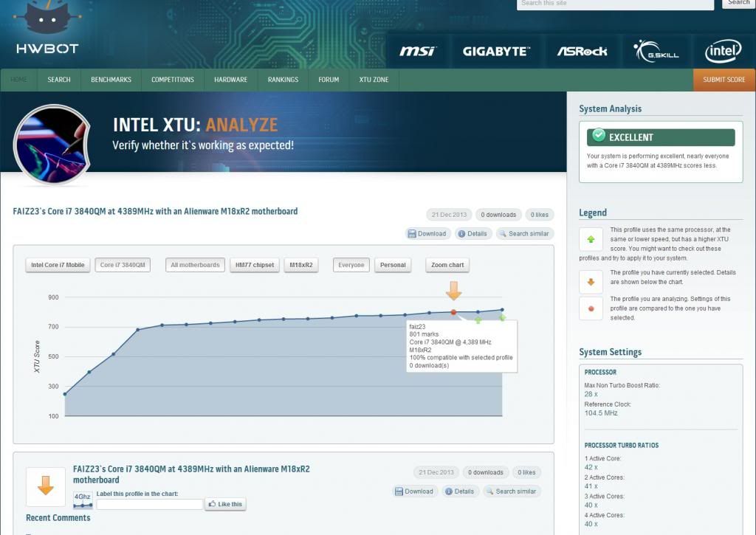Open the ASRock sponsor logo
The width and height of the screenshot is (756, 535).
[x=582, y=51]
